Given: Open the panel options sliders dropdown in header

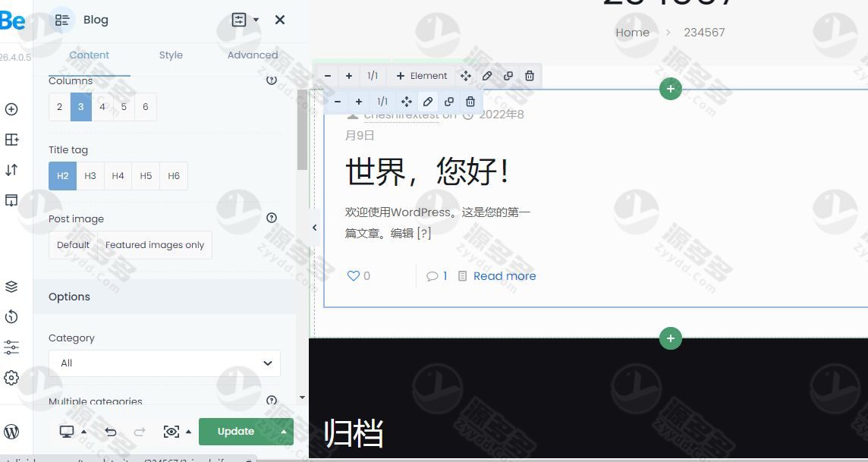Looking at the screenshot, I should (244, 20).
